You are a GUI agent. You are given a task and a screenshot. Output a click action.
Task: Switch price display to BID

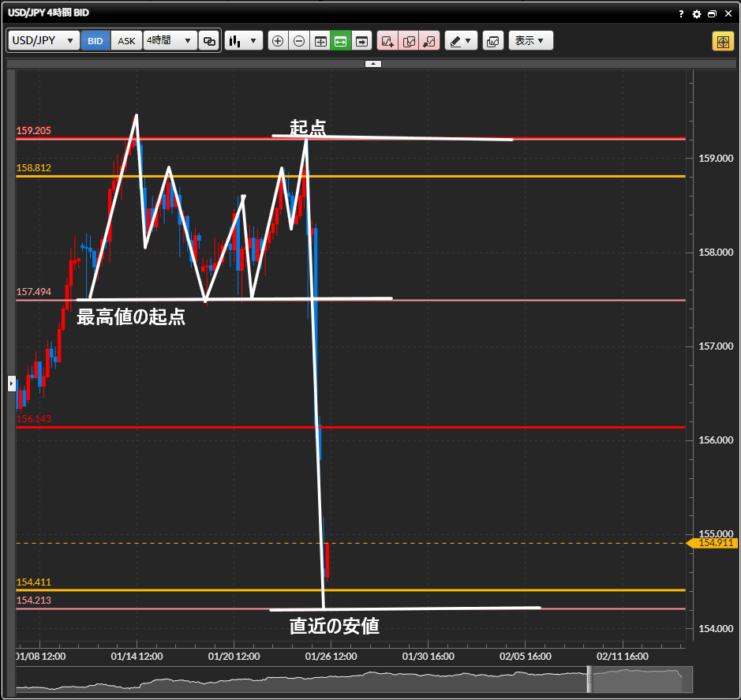[95, 41]
